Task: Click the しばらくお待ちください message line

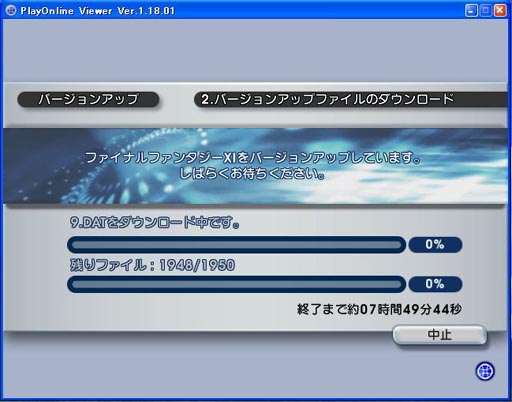Action: point(252,174)
